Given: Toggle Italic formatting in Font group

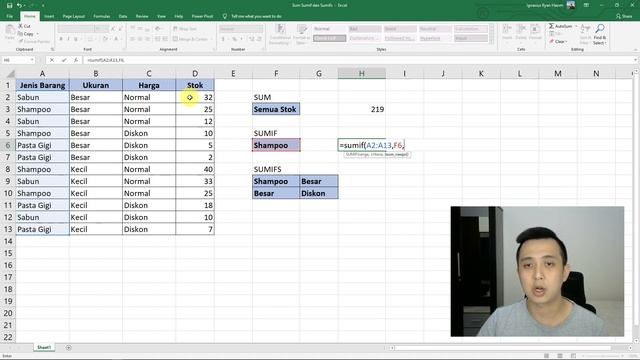Looking at the screenshot, I should coord(68,39).
